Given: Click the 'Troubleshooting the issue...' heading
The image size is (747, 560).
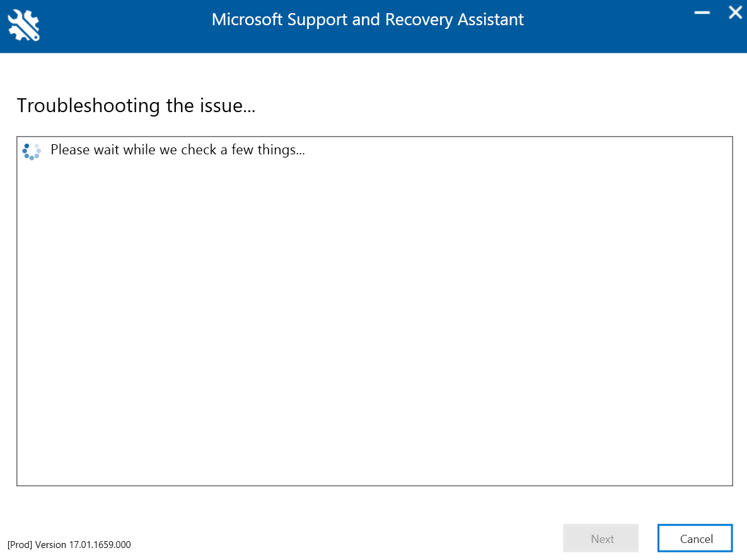Looking at the screenshot, I should (136, 106).
